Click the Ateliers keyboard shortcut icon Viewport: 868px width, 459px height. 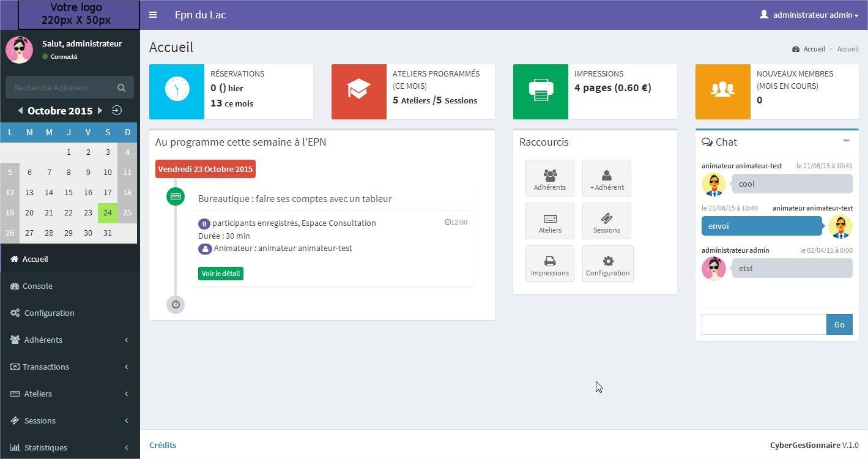[549, 221]
